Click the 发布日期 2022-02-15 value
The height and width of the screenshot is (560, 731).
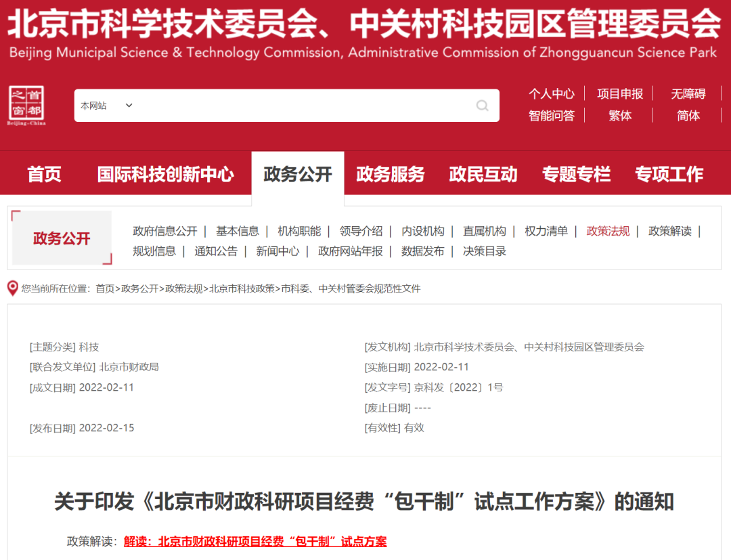(x=107, y=428)
